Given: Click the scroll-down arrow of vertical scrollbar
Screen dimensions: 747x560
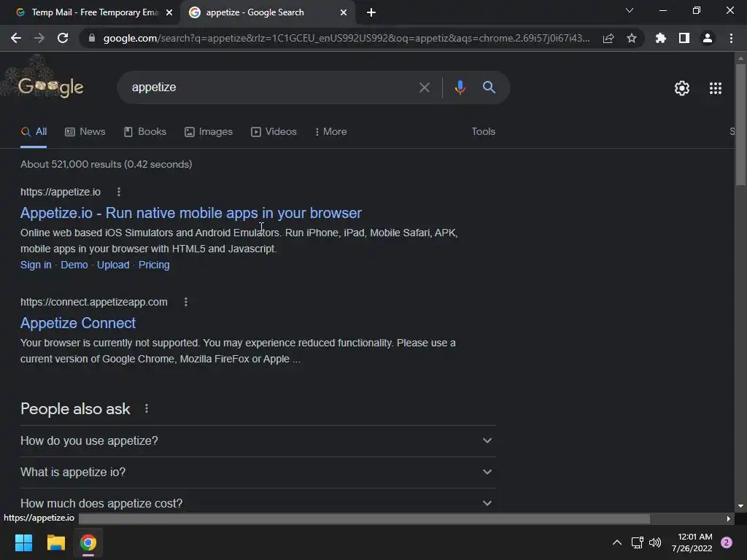Looking at the screenshot, I should (x=740, y=506).
